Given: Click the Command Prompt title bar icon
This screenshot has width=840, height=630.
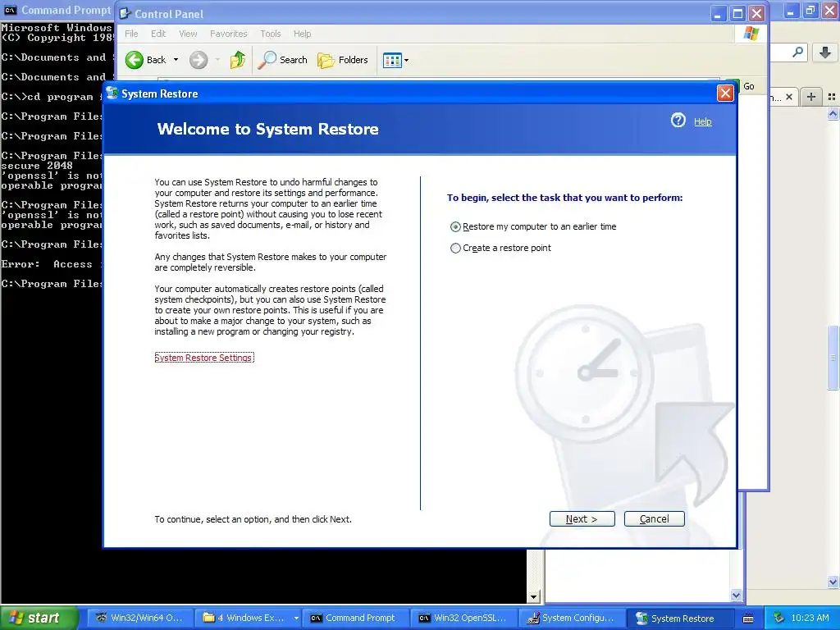Looking at the screenshot, I should 10,10.
